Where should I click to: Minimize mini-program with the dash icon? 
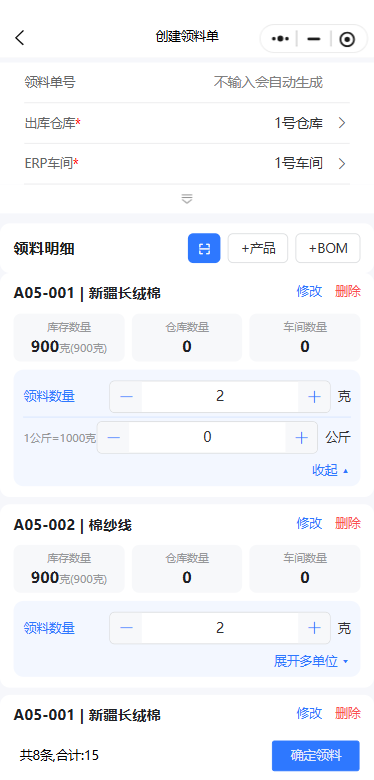pos(314,39)
